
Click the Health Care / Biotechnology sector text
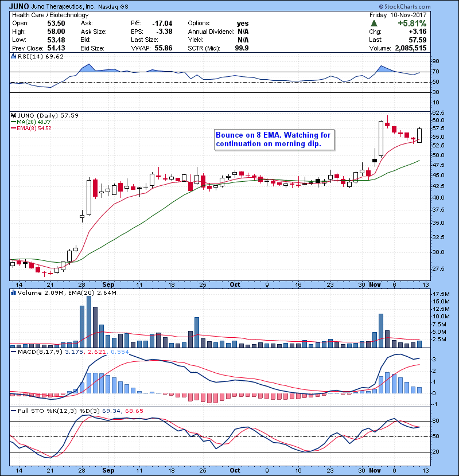[x=50, y=15]
